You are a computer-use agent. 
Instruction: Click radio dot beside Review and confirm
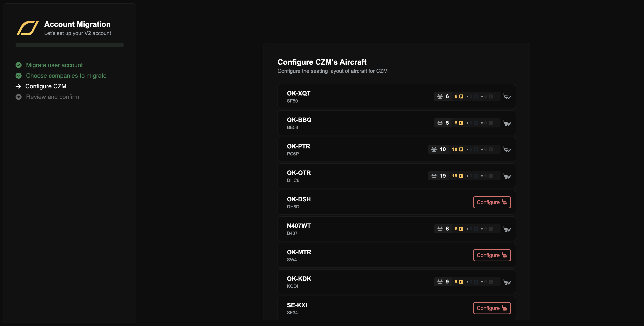click(19, 97)
